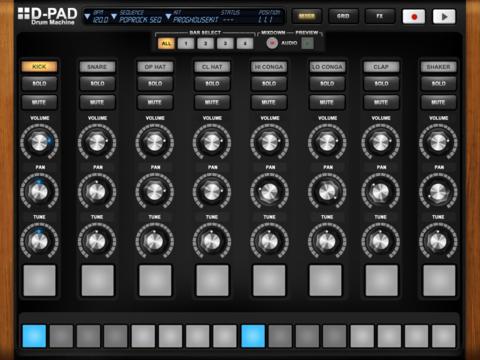480x360 pixels.
Task: Click the HI CONGA pan knob
Action: 269,191
